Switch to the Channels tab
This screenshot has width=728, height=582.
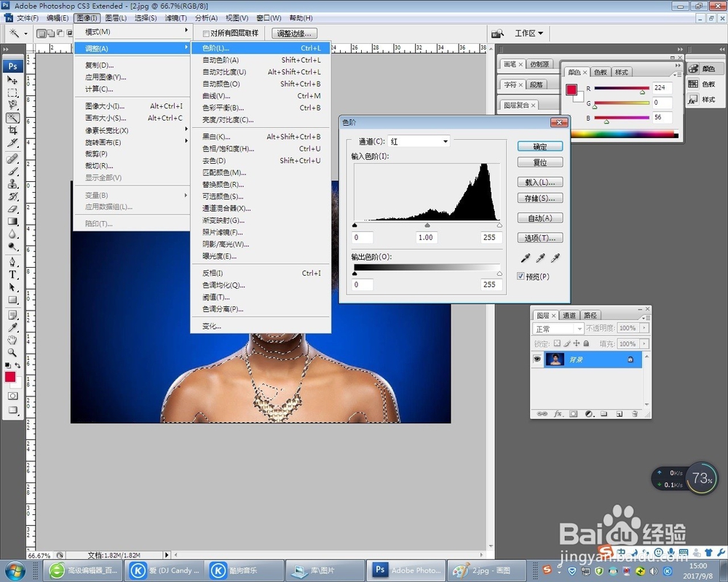click(569, 315)
